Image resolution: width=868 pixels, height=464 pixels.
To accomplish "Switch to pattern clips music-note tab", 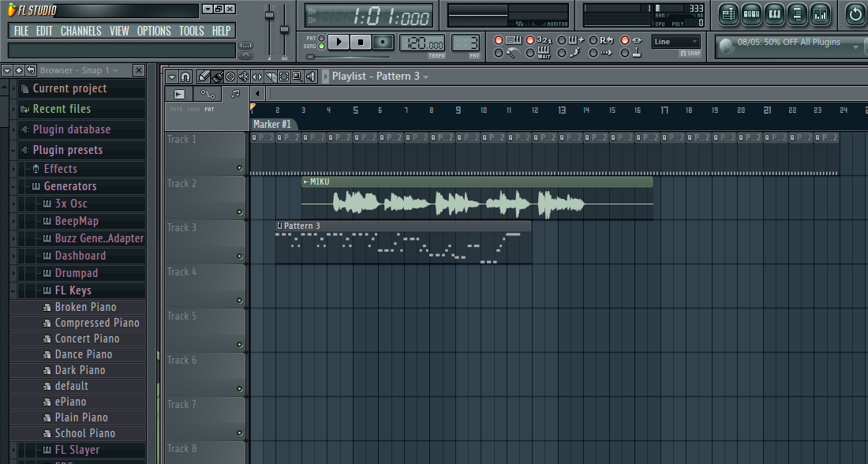I will click(x=235, y=94).
